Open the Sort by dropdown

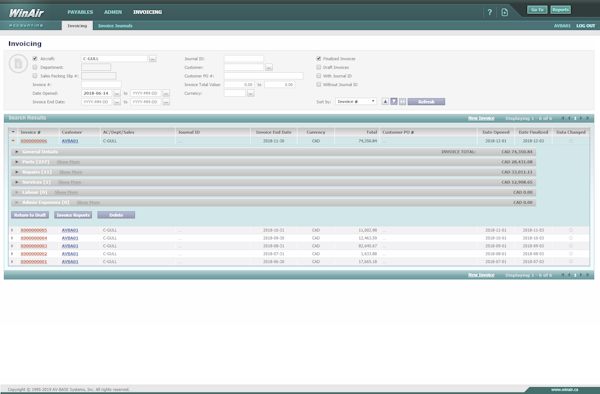356,101
